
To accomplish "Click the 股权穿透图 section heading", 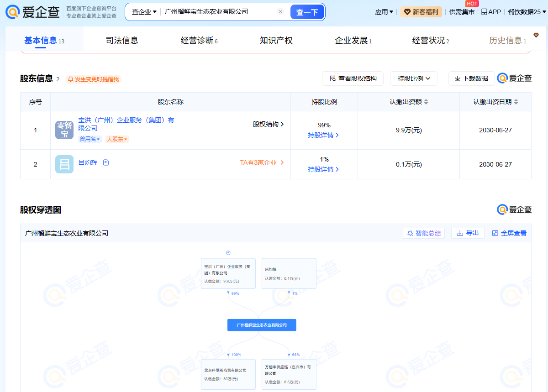I will [41, 210].
